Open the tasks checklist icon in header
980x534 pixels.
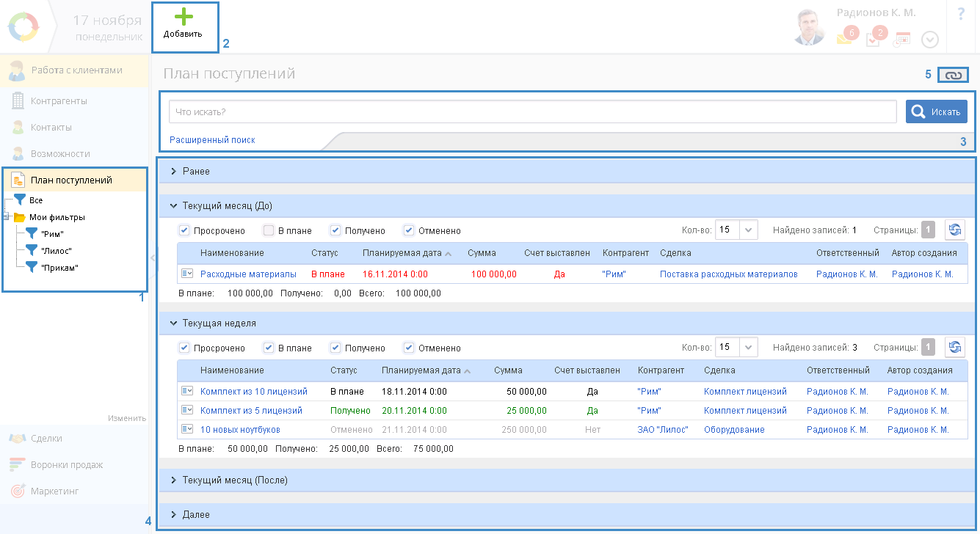coord(873,40)
